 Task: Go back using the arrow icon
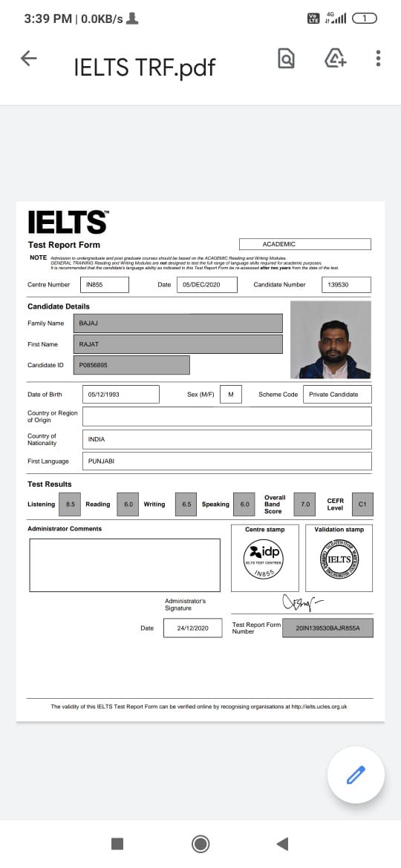coord(28,59)
